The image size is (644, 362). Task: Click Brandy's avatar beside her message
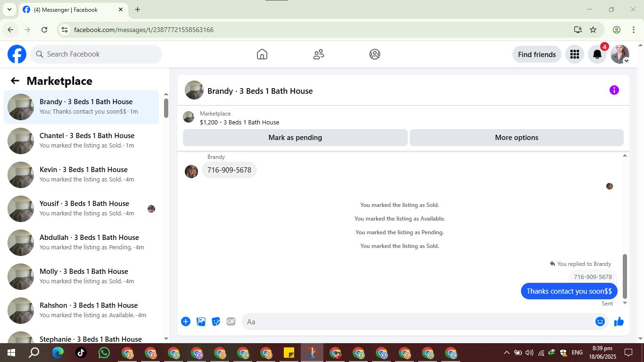pos(191,172)
